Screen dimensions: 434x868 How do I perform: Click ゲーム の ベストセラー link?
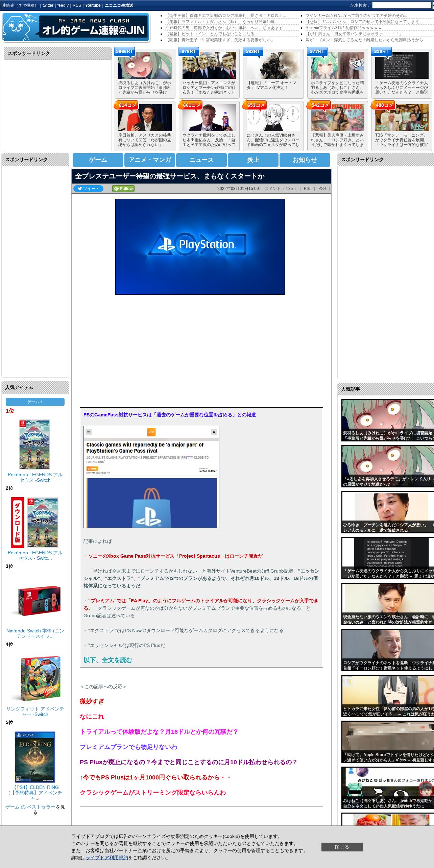point(30,807)
